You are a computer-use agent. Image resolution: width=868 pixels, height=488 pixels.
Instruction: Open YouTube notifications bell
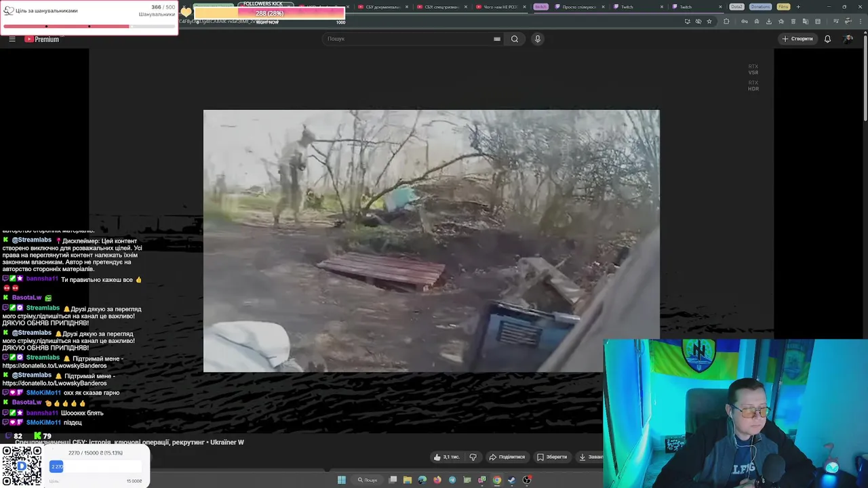click(827, 39)
